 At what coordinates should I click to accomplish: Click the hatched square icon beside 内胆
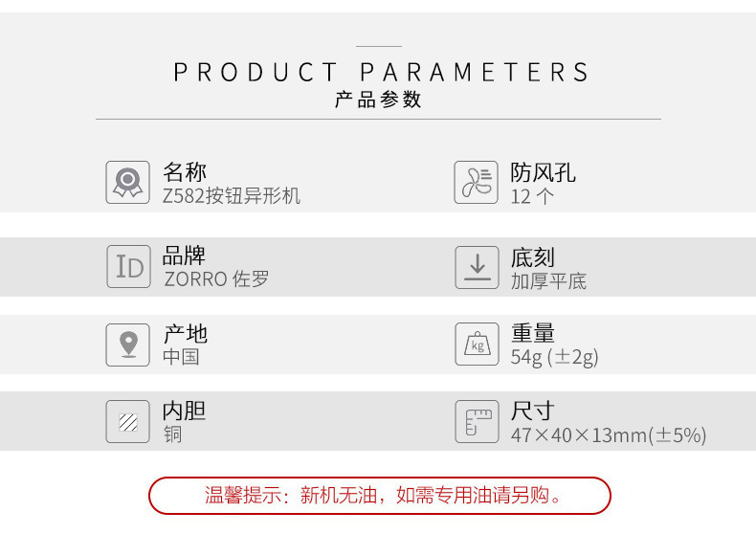[127, 421]
